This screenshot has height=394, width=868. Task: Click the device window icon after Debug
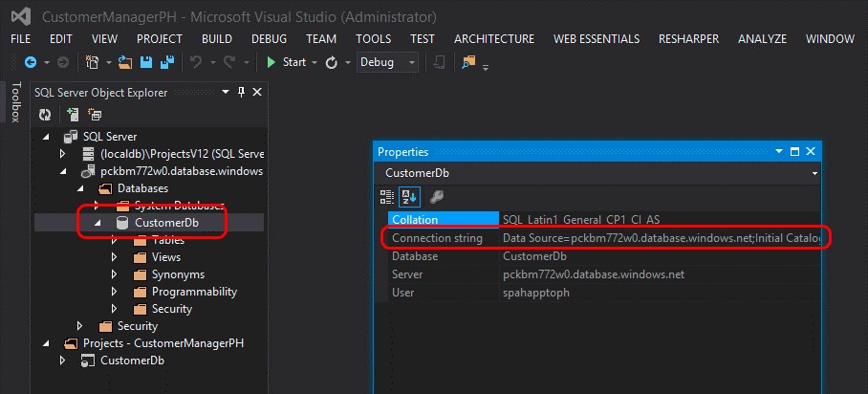click(x=440, y=62)
